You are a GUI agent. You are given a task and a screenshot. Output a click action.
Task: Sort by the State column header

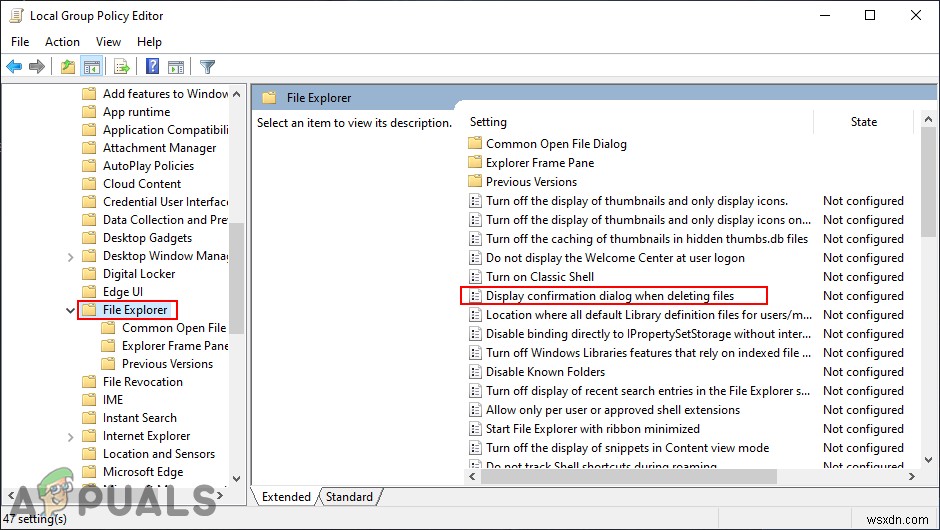point(863,122)
